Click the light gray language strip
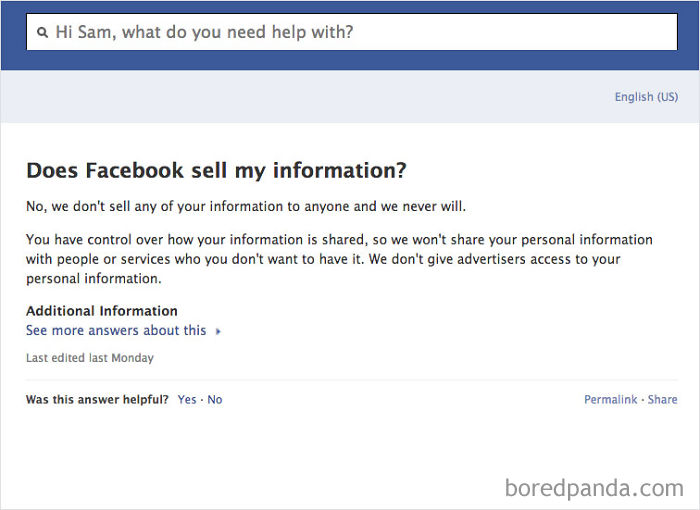Image resolution: width=700 pixels, height=510 pixels. [x=300, y=97]
